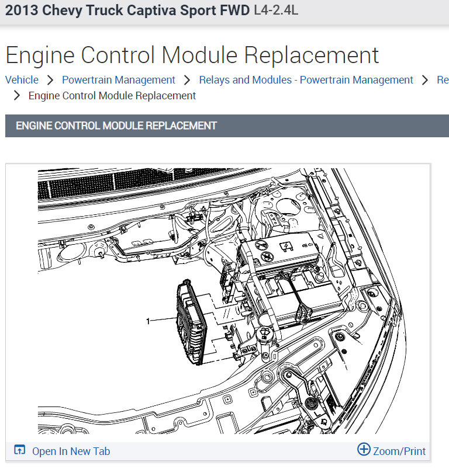Click the Zoom/Print link
This screenshot has height=476, width=449.
tap(399, 451)
